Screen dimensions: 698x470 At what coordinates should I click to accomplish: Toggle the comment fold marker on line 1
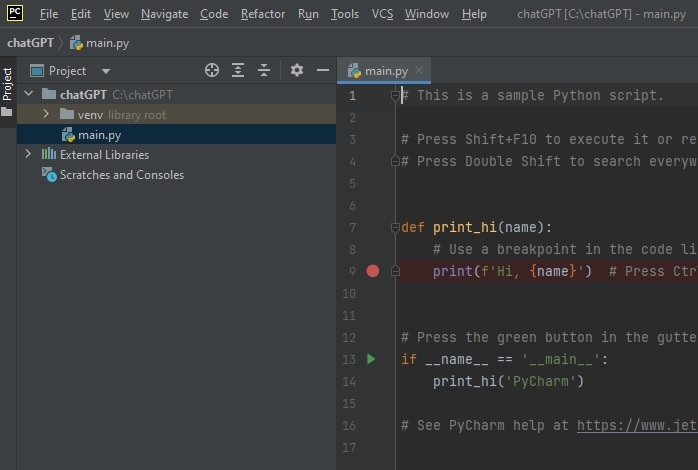pos(396,96)
